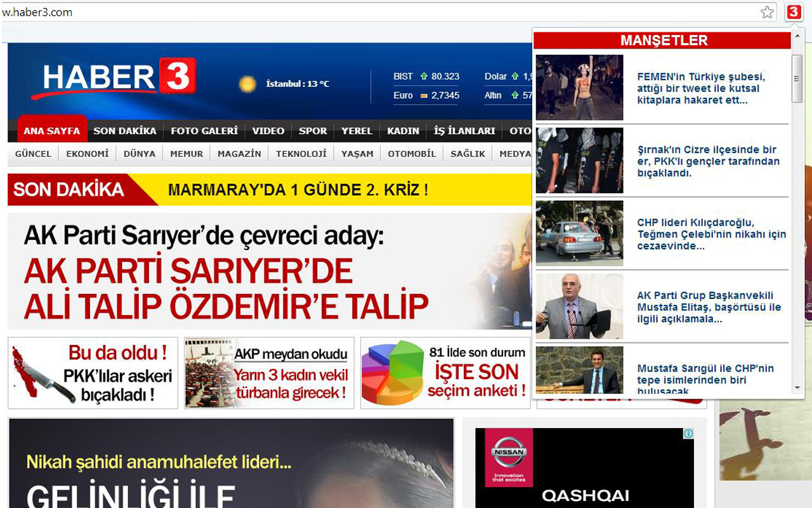Open the VIDEO section
This screenshot has width=812, height=508.
click(268, 131)
